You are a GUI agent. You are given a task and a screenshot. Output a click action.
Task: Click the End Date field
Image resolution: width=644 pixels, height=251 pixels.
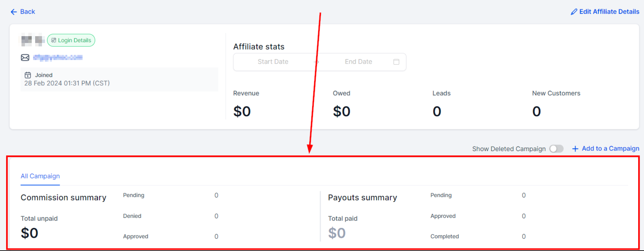coord(358,62)
